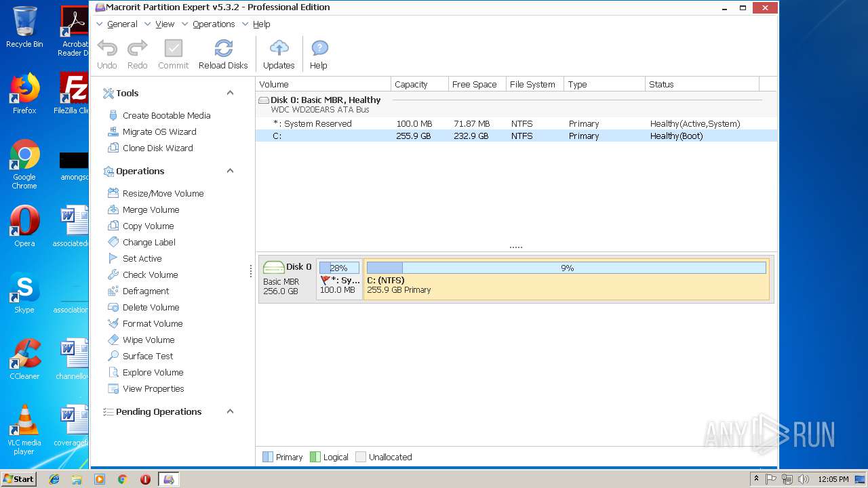
Task: Click the Unallocated legend swatch
Action: (x=361, y=457)
